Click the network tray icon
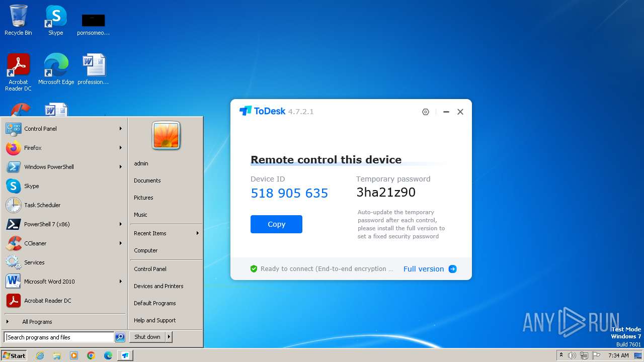The image size is (644, 362). pos(584,355)
